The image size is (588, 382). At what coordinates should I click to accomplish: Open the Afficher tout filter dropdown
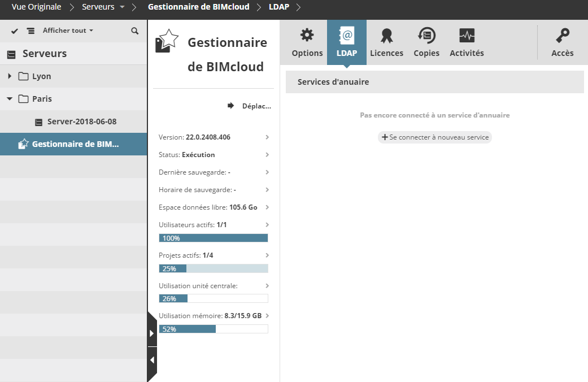(68, 31)
